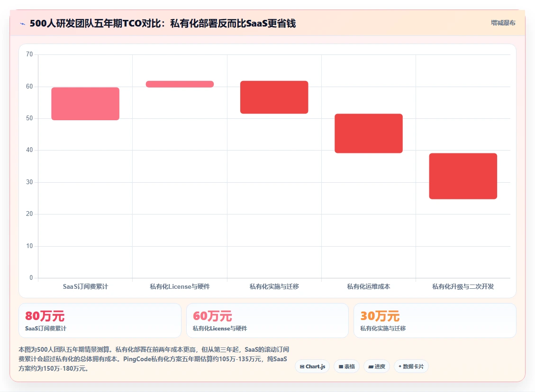Click the y-axis value 40
The image size is (535, 392).
(29, 150)
